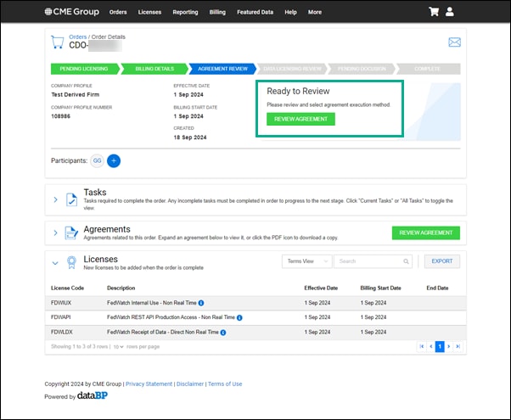The image size is (511, 420).
Task: Open the Terms View dropdown
Action: click(x=306, y=261)
